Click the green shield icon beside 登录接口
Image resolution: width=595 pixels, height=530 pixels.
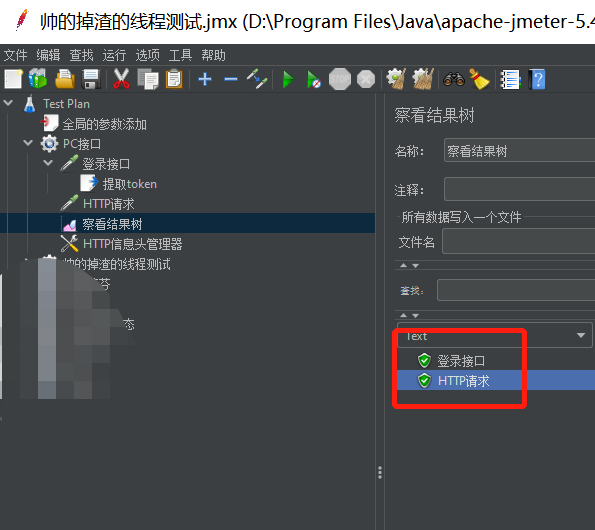(424, 360)
